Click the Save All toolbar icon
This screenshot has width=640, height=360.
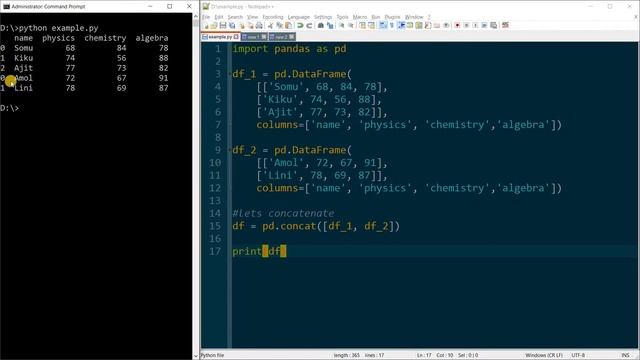(x=232, y=25)
